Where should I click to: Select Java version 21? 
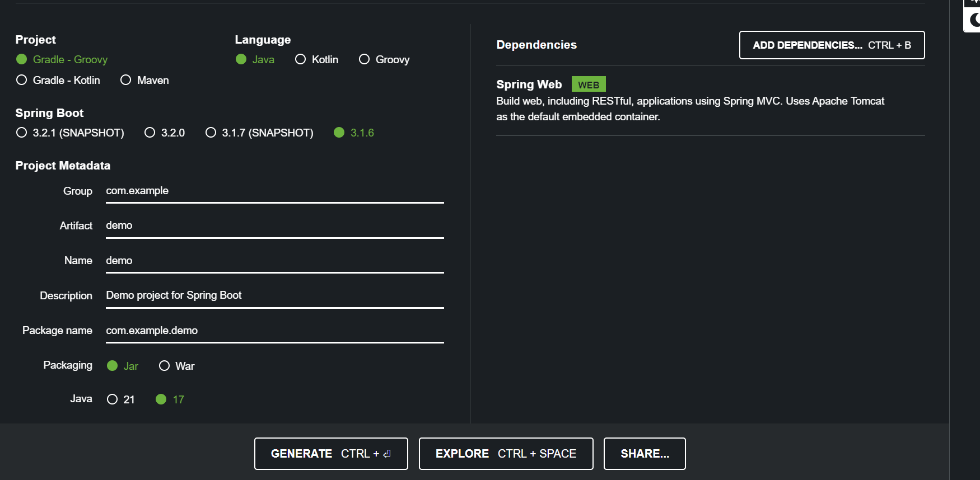pos(121,399)
